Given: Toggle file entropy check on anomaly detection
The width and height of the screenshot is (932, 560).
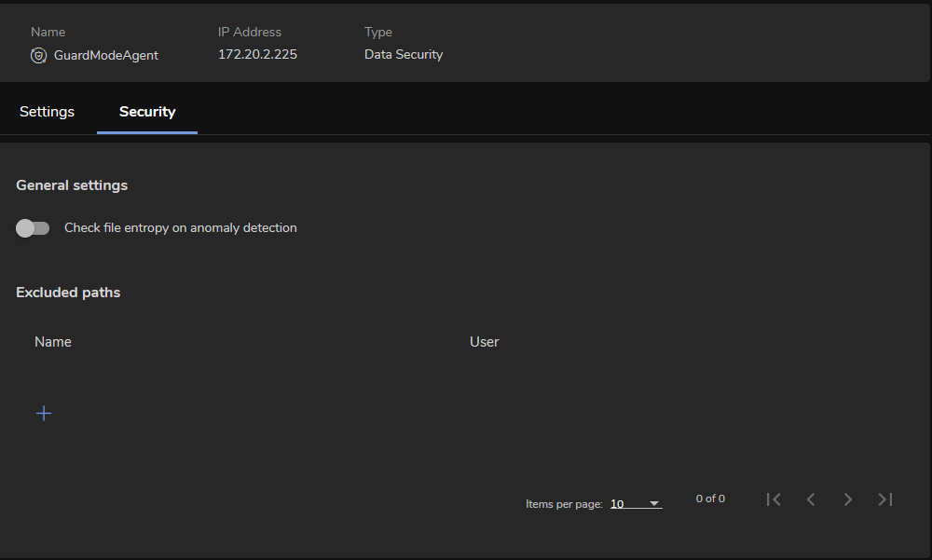Looking at the screenshot, I should [33, 228].
